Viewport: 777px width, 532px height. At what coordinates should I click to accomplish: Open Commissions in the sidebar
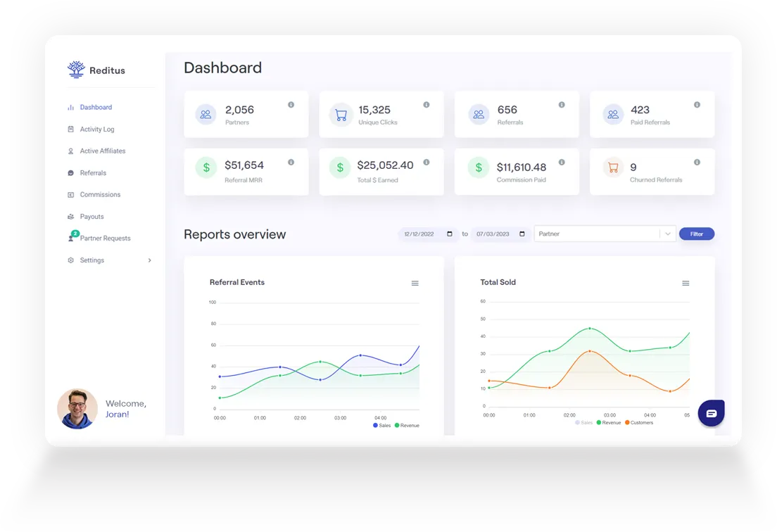click(x=100, y=195)
